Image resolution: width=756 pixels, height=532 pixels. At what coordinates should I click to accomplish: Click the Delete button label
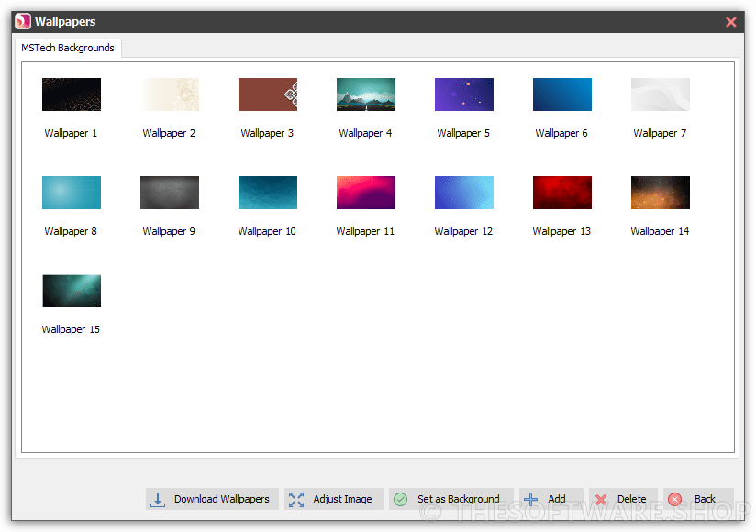tap(631, 499)
